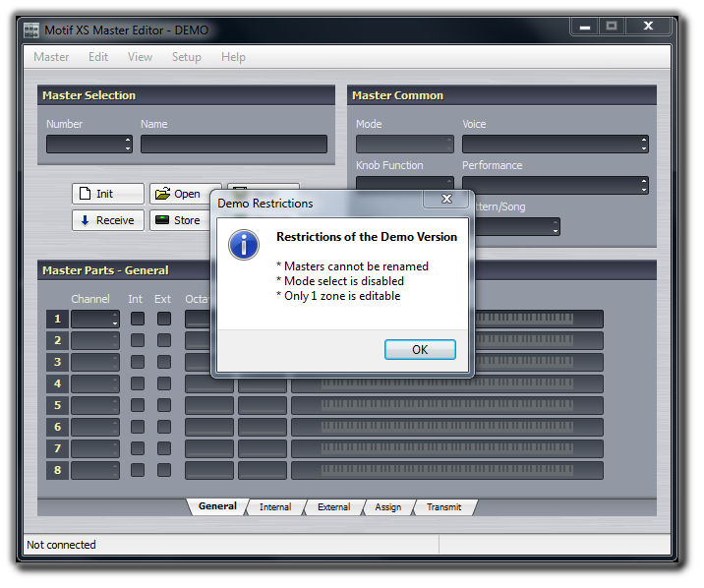
Task: Toggle Int checkbox for part 8
Action: coord(138,470)
